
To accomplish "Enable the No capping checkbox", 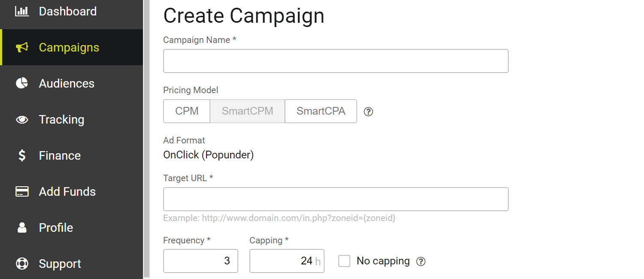I will click(x=344, y=261).
